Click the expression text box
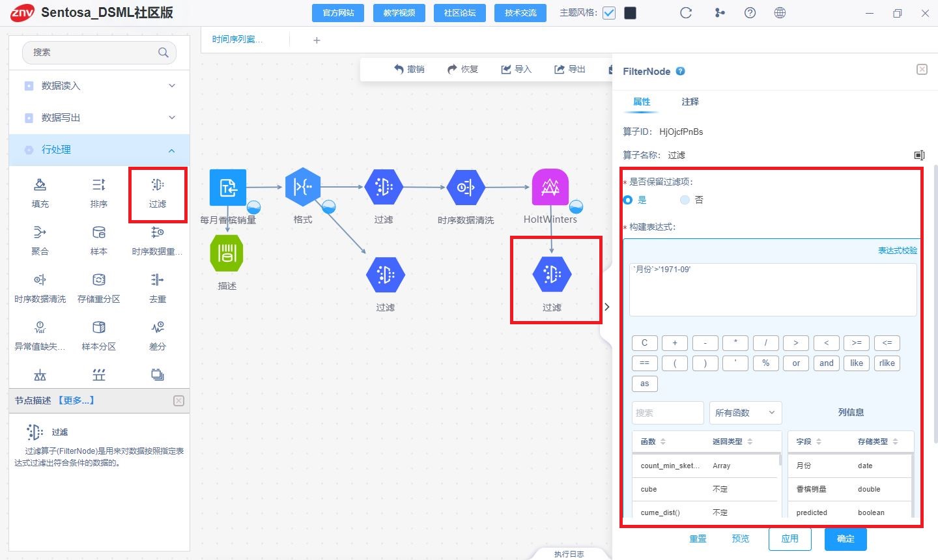Screen dimensions: 938x560 (x=773, y=290)
